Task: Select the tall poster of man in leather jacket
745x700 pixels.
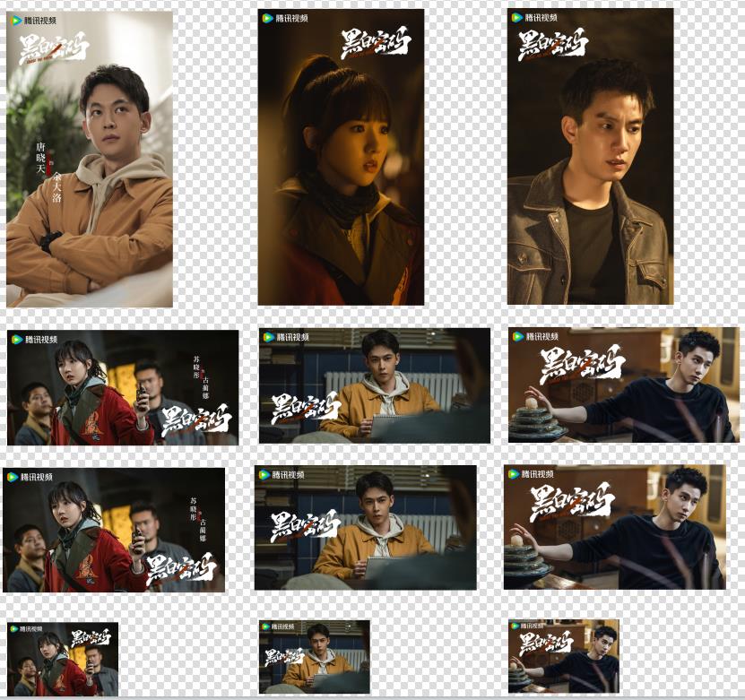Action: tap(591, 156)
